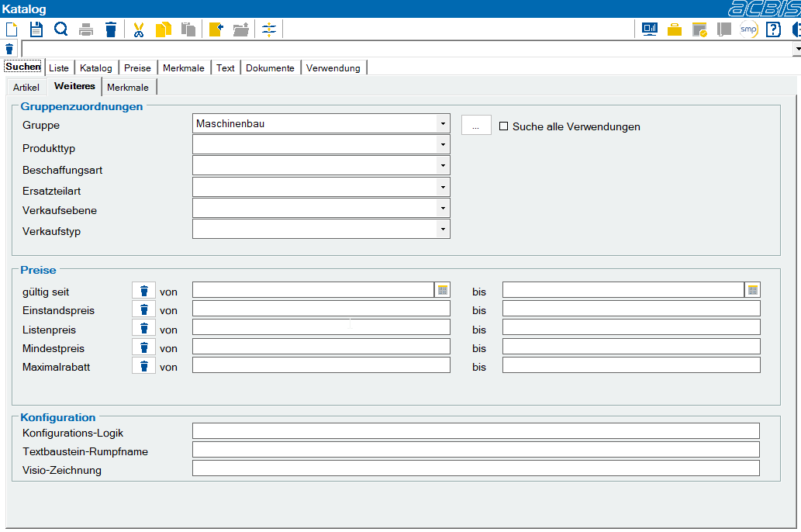Click the smp round icon
This screenshot has height=532, width=801.
click(748, 29)
